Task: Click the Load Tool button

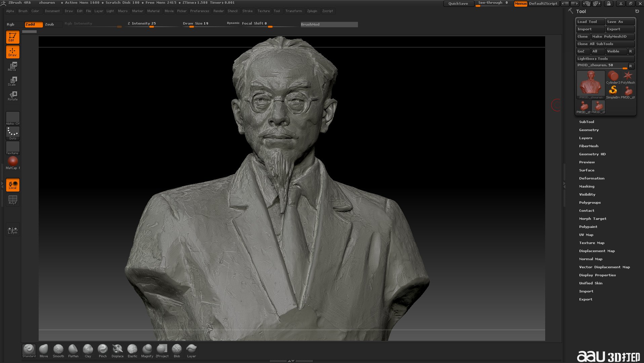Action: (590, 22)
